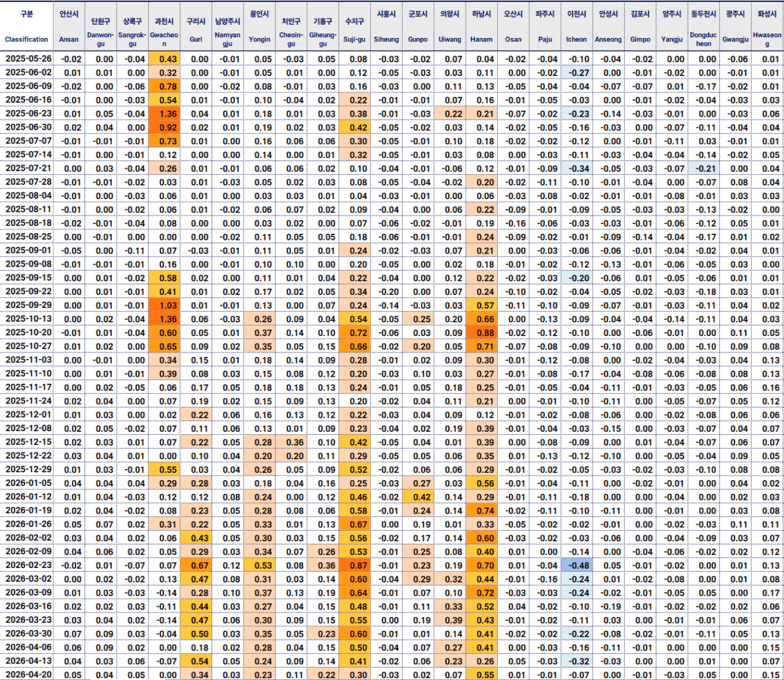Click the Icheon column header

point(577,26)
